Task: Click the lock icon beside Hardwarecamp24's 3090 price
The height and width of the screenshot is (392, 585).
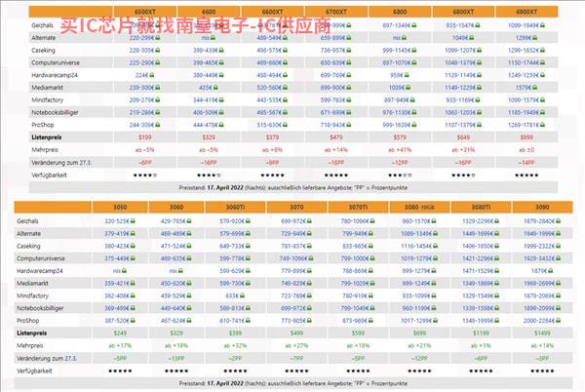Action: click(x=550, y=271)
